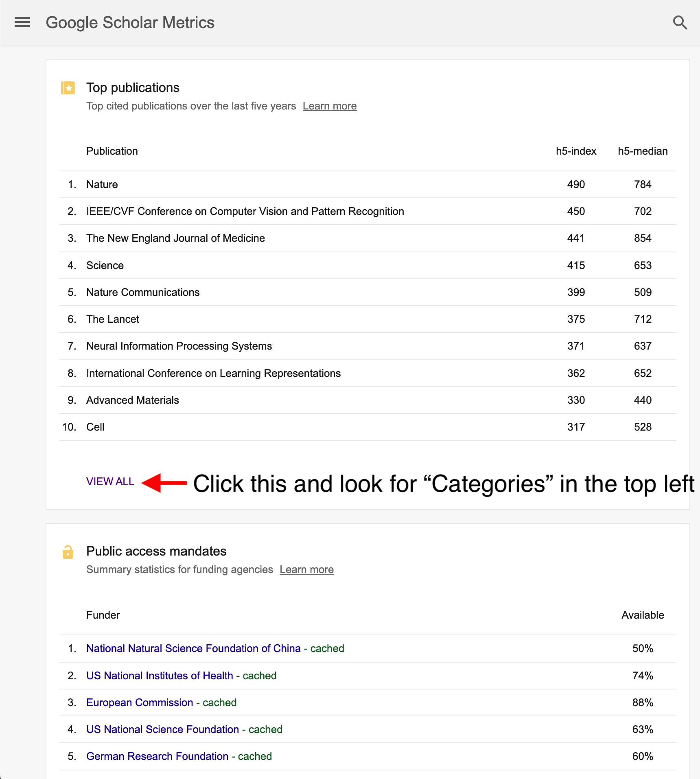700x779 pixels.
Task: Open US National Science Foundation link
Action: pyautogui.click(x=162, y=729)
